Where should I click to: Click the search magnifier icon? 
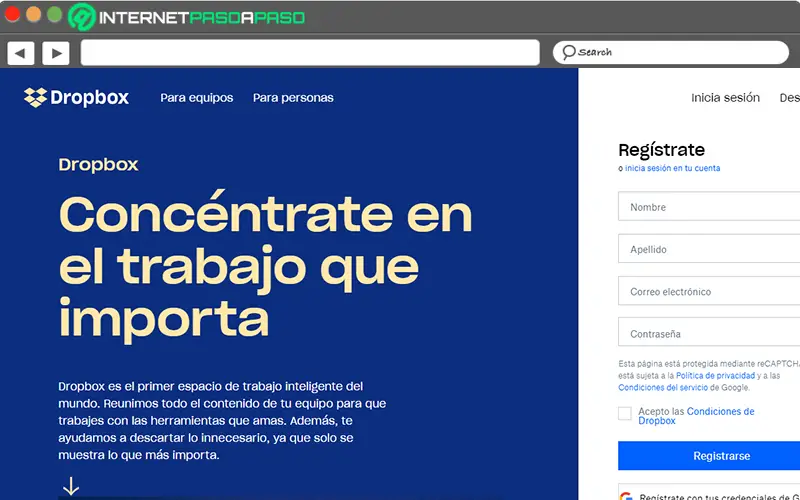point(568,52)
